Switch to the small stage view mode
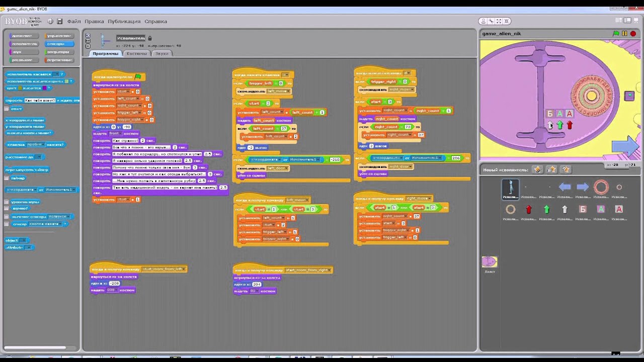Image resolution: width=644 pixels, height=362 pixels. pos(619,21)
